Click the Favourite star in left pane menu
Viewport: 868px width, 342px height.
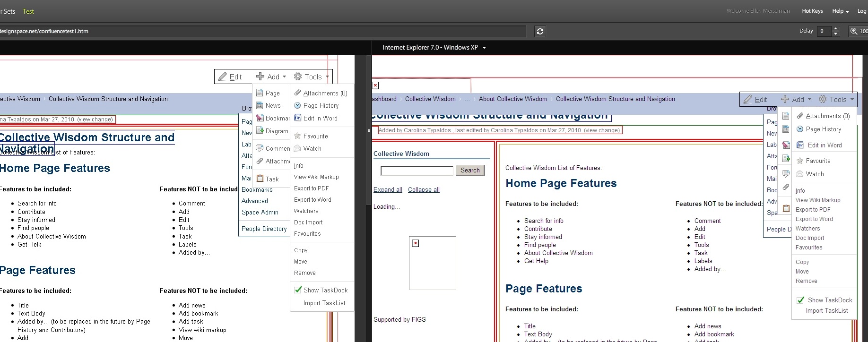coord(297,136)
